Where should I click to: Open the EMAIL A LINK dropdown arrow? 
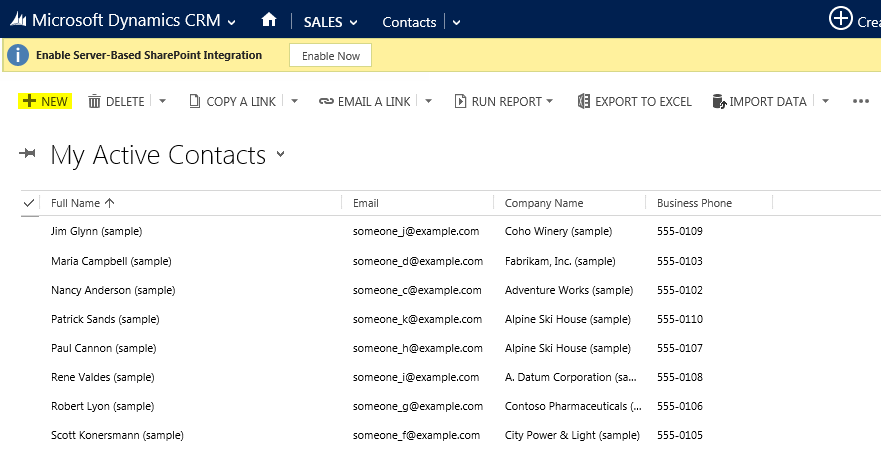428,101
